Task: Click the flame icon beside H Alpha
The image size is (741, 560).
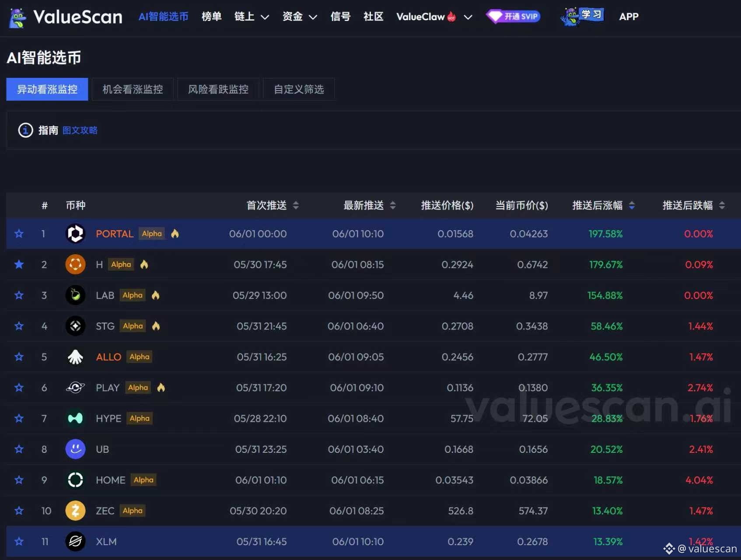Action: pos(144,264)
